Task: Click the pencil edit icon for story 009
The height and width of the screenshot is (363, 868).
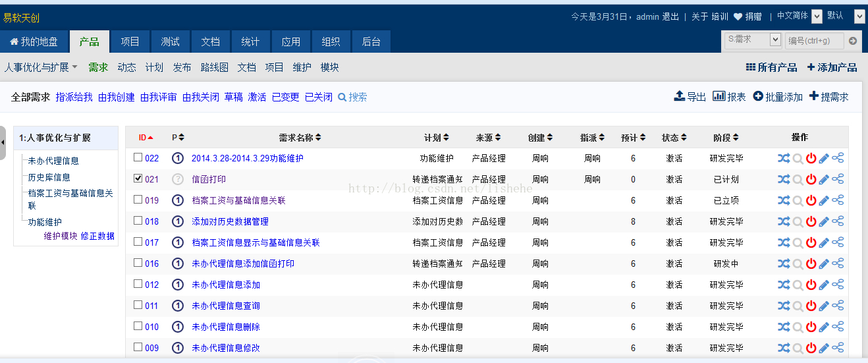Action: (824, 348)
